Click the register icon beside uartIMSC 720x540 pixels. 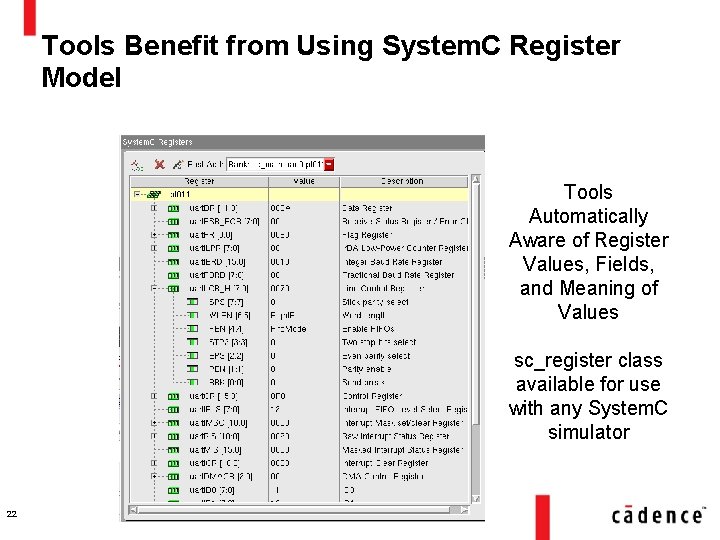(173, 423)
